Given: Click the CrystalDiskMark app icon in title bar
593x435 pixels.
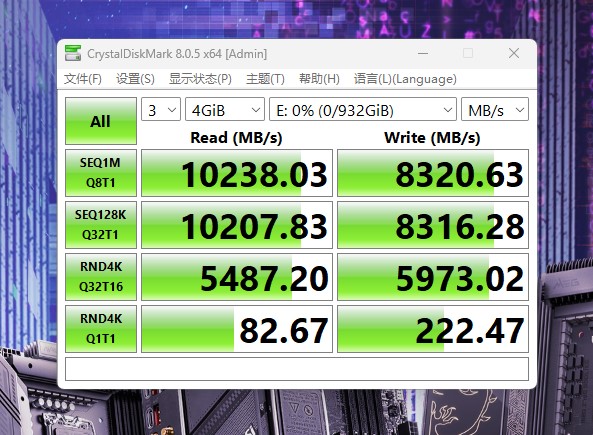Looking at the screenshot, I should pos(73,53).
